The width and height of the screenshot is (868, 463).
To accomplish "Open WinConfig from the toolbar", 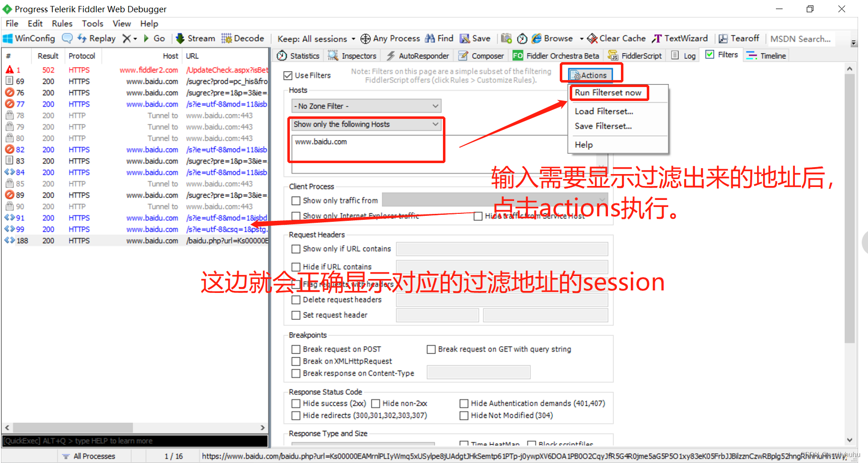I will coord(29,38).
